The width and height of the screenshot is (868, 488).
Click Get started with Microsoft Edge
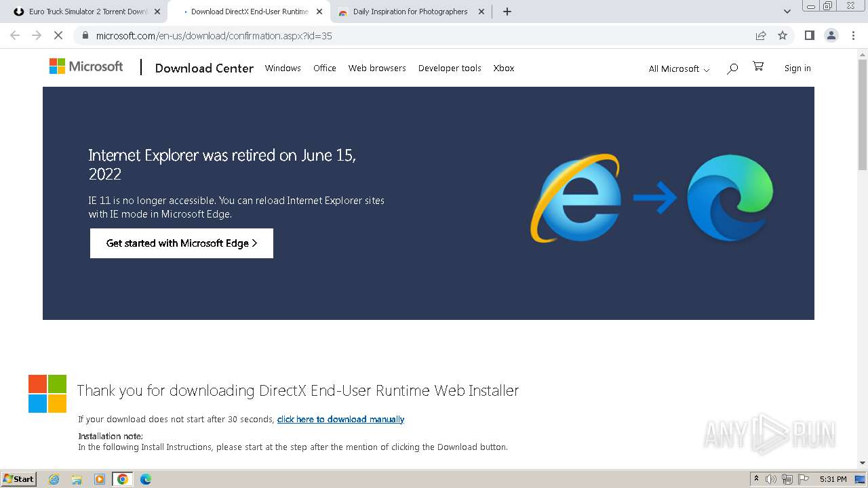click(x=182, y=243)
